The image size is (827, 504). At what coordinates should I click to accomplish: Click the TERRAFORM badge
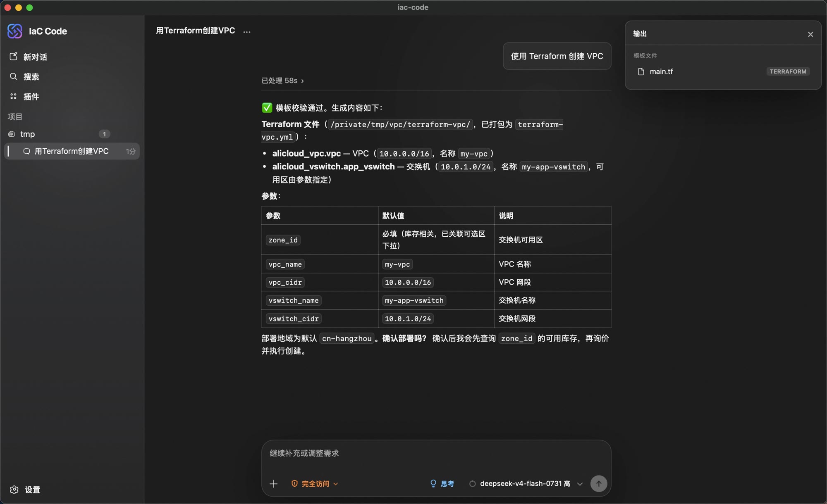pyautogui.click(x=788, y=71)
